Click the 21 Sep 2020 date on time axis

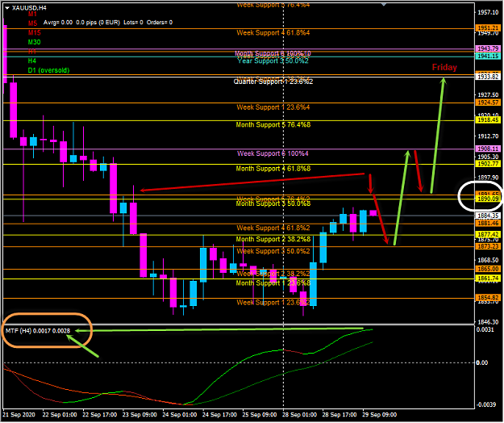click(19, 415)
